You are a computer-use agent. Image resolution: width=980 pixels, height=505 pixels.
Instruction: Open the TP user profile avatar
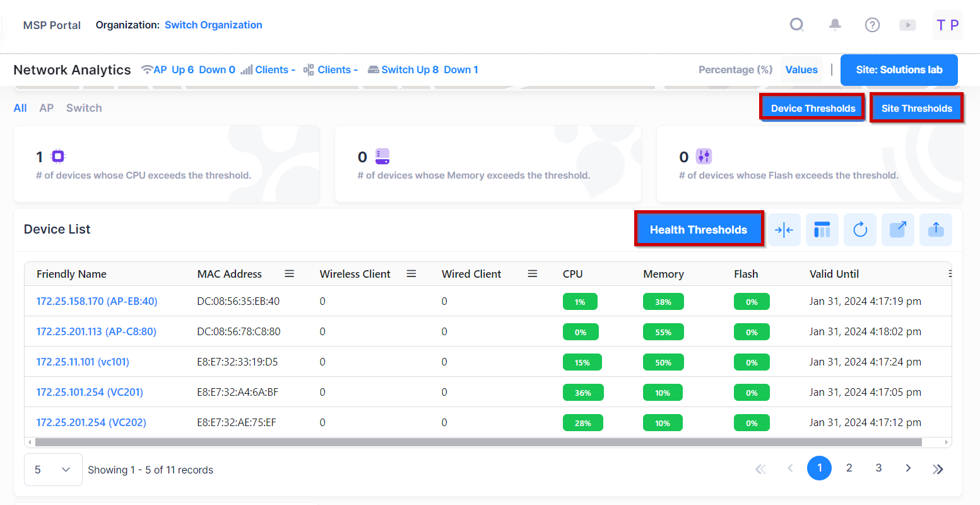948,25
